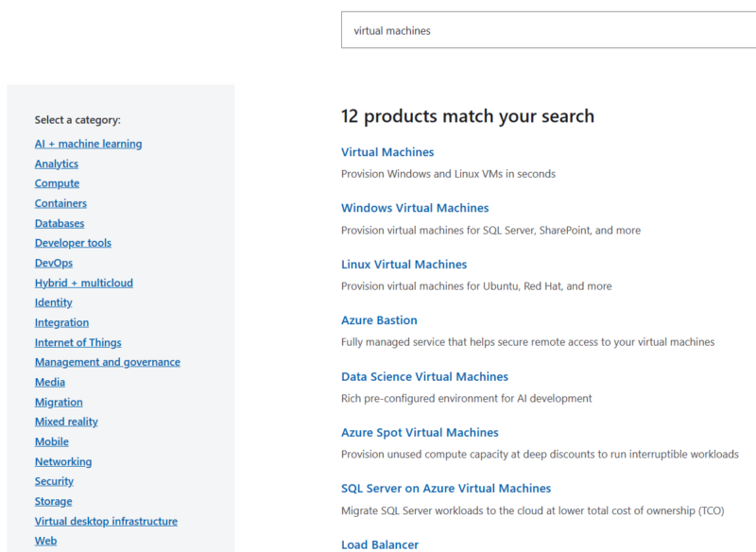Open Management and governance category
Image resolution: width=756 pixels, height=552 pixels.
click(x=108, y=362)
